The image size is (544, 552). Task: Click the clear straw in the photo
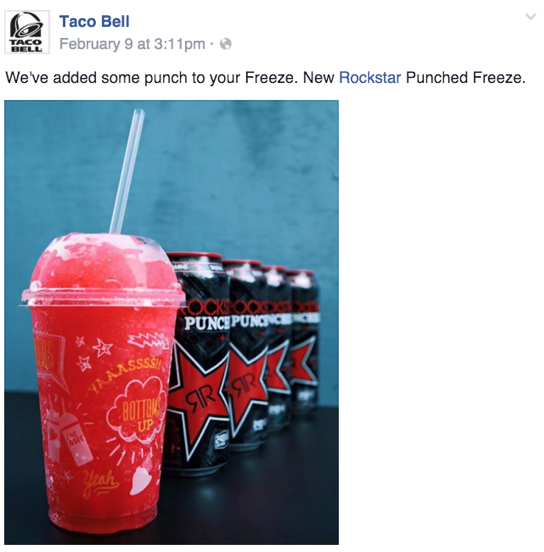tap(127, 171)
